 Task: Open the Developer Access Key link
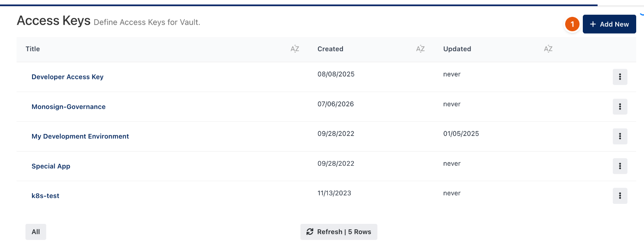[x=67, y=77]
